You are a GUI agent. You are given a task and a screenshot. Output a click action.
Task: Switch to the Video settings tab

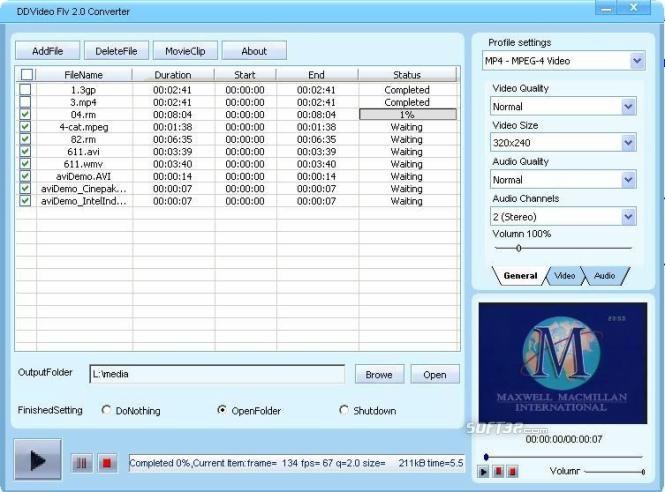coord(564,276)
